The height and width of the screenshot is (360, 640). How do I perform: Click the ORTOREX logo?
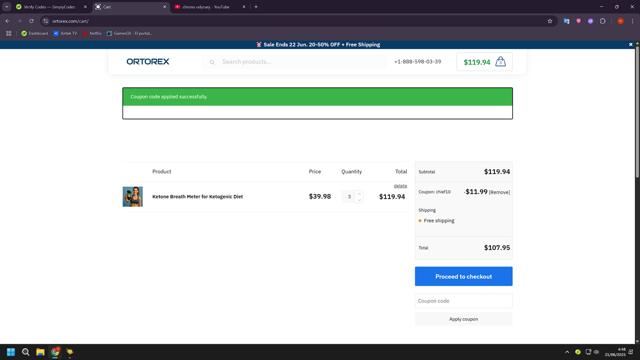click(148, 62)
